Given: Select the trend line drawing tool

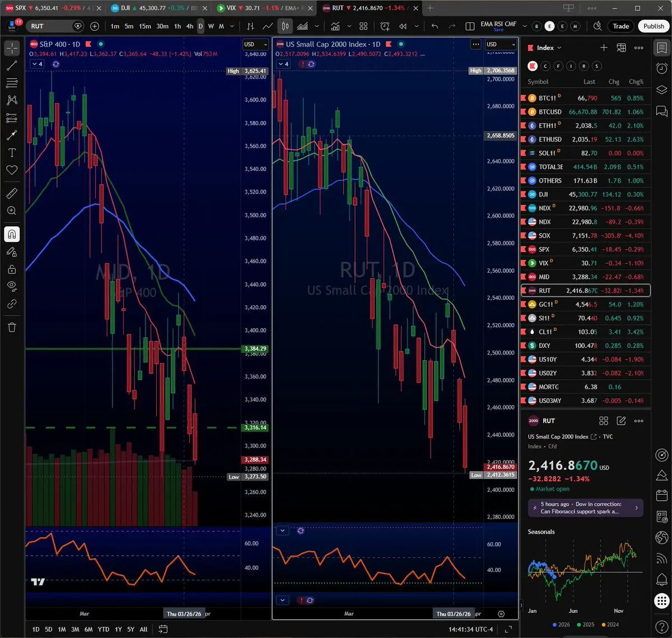Looking at the screenshot, I should 12,66.
